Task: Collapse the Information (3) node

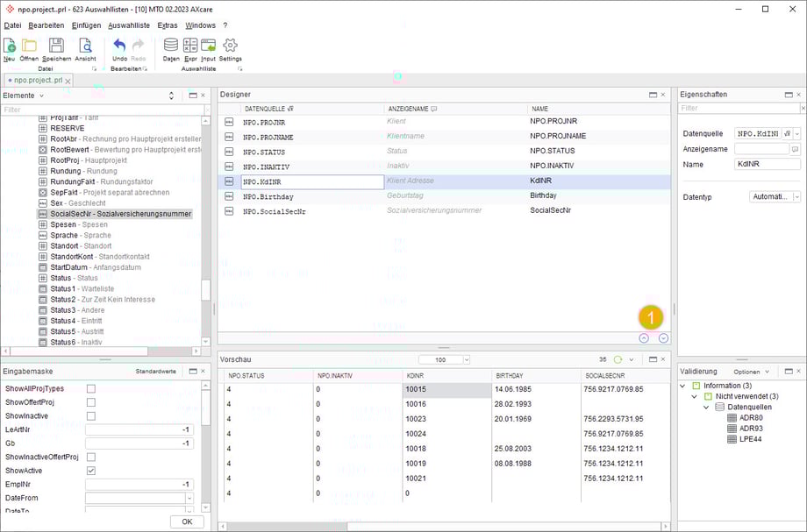Action: [682, 386]
